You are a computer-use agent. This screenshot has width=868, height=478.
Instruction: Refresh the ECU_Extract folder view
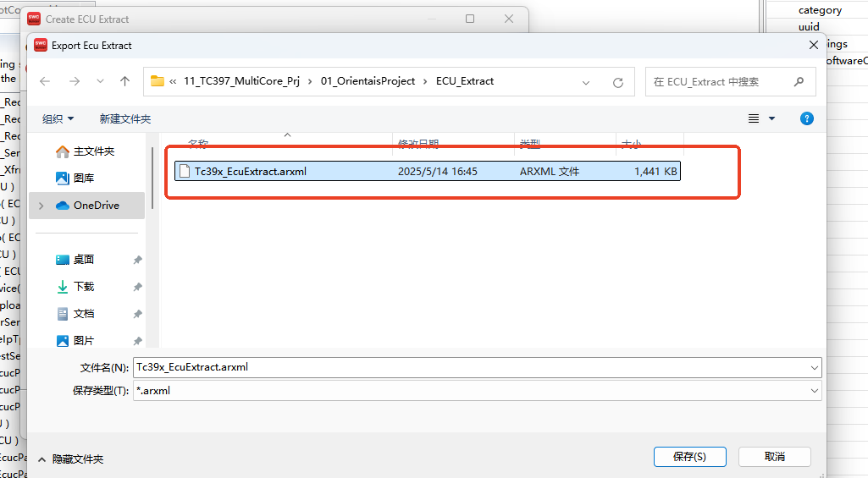click(618, 82)
